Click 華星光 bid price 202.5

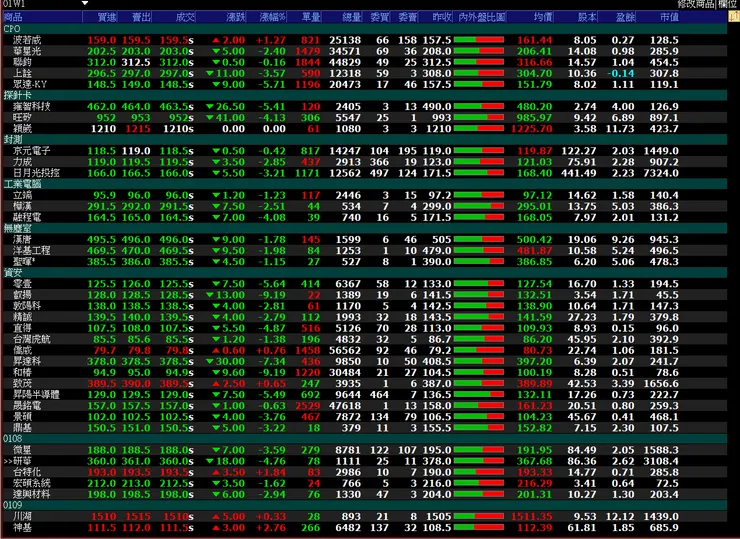coord(101,51)
